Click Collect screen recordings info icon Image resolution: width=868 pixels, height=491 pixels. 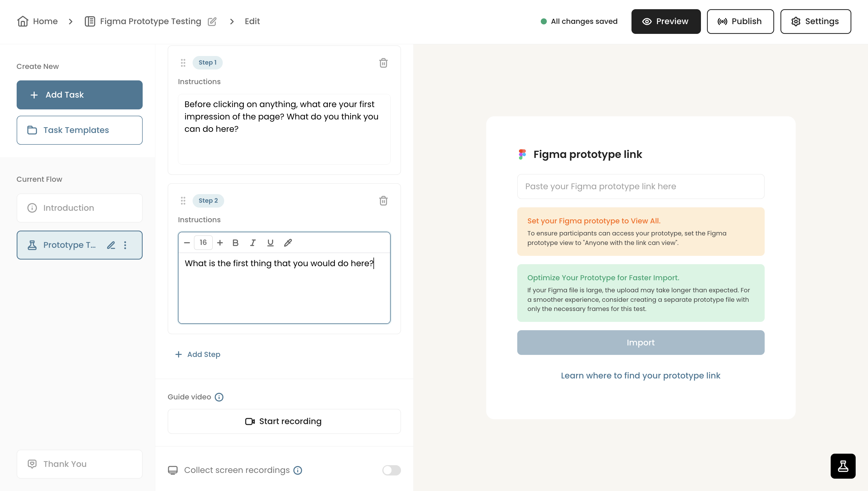click(298, 470)
